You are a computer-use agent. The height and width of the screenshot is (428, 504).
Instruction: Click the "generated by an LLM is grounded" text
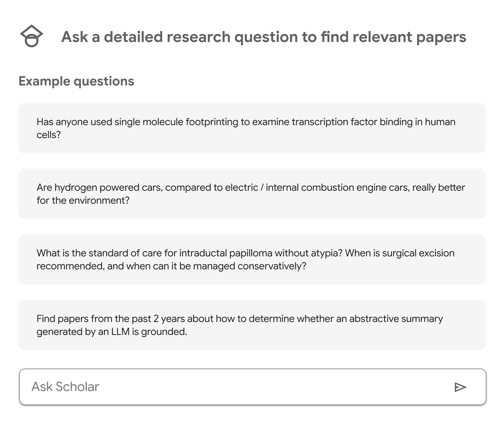[112, 332]
